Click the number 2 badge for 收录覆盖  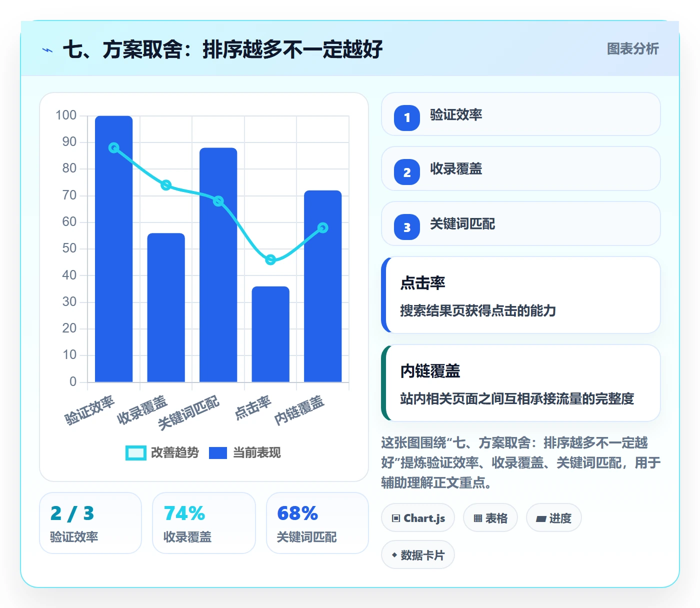pos(407,172)
